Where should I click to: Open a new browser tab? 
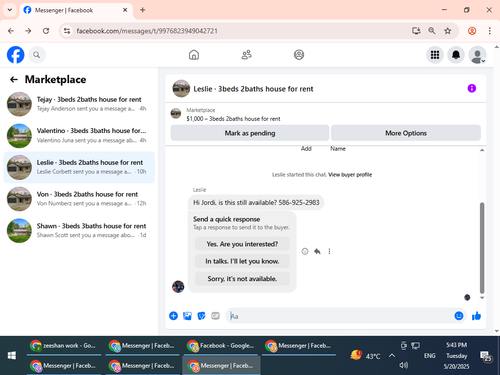tap(142, 10)
